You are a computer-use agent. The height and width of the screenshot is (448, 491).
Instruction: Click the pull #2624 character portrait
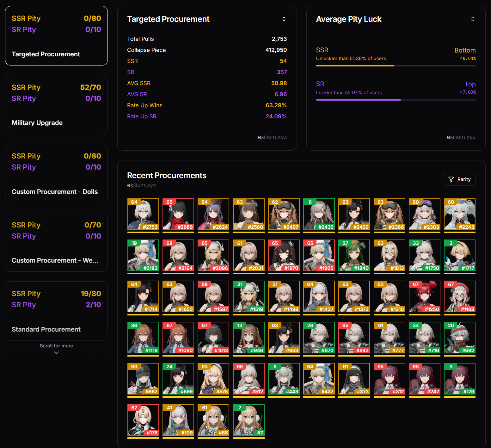tap(213, 214)
